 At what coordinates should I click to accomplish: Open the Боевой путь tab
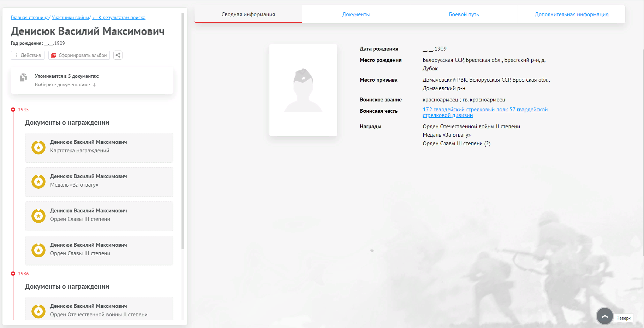tap(464, 14)
